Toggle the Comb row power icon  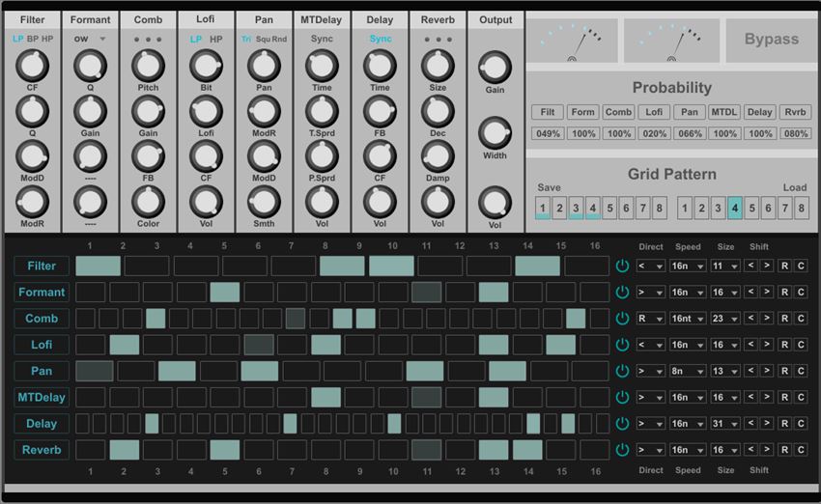tap(622, 319)
